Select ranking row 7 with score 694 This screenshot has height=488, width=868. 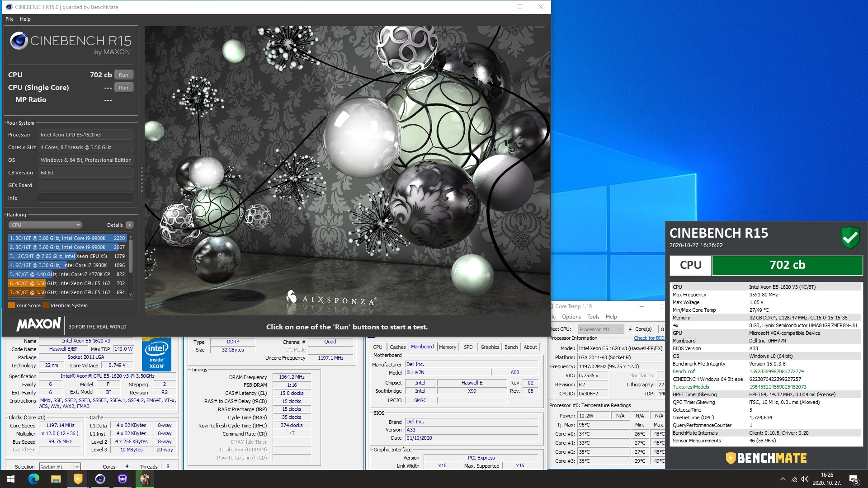click(x=68, y=292)
